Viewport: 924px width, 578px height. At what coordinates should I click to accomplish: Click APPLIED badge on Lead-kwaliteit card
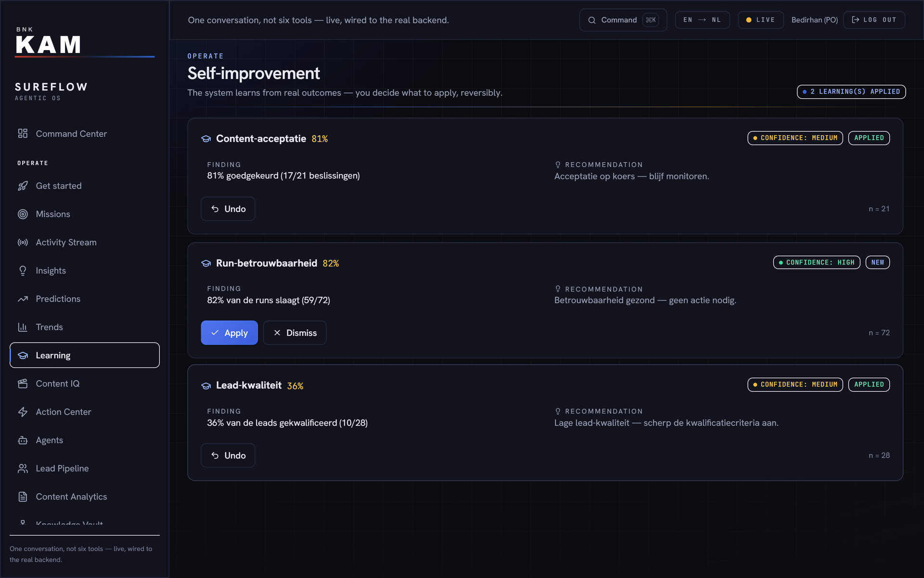point(869,385)
